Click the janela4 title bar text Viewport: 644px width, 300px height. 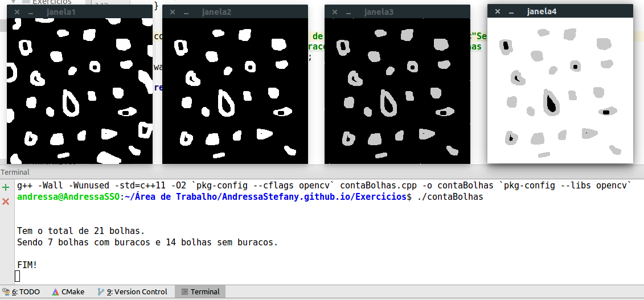(x=542, y=11)
